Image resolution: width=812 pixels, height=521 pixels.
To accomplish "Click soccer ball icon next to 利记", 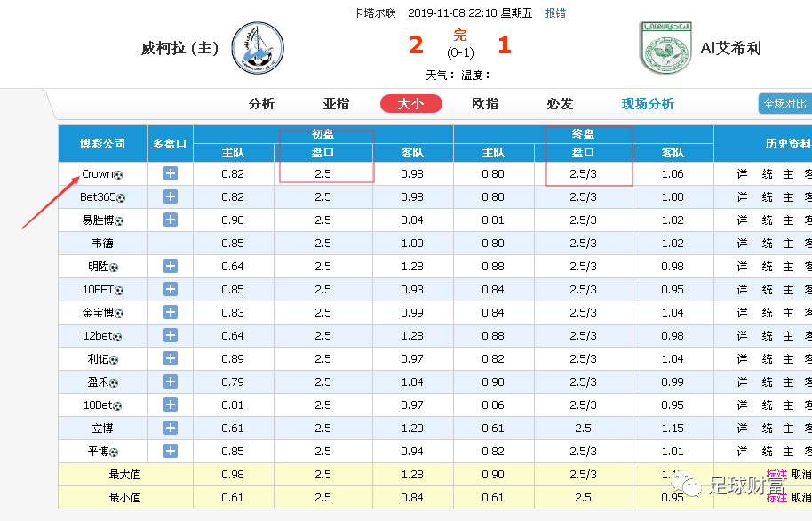I will [114, 360].
